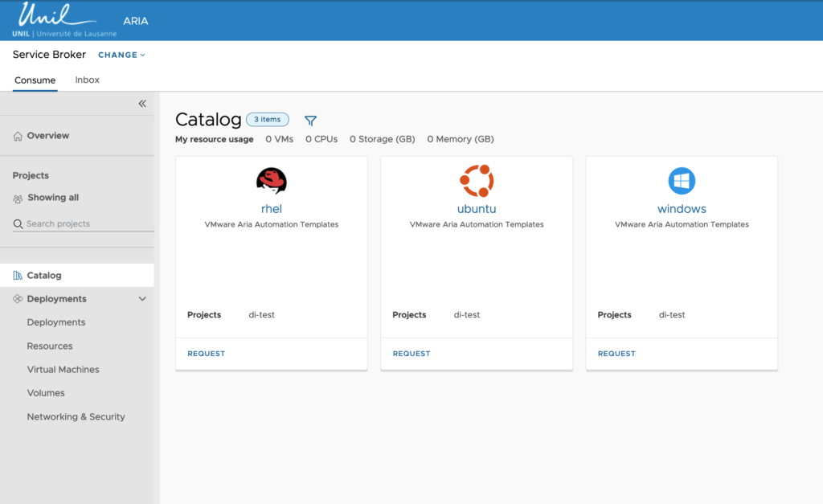Click the Deployments diamond icon

point(18,299)
